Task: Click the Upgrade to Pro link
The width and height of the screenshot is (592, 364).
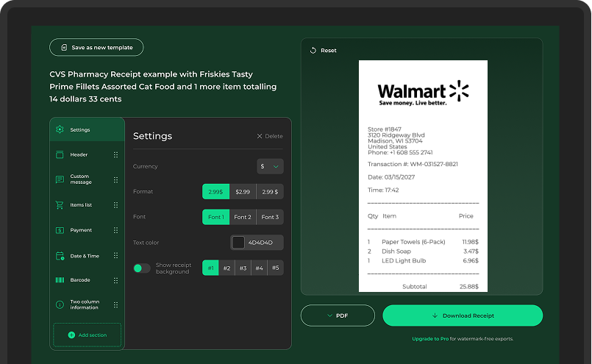Action: point(430,339)
